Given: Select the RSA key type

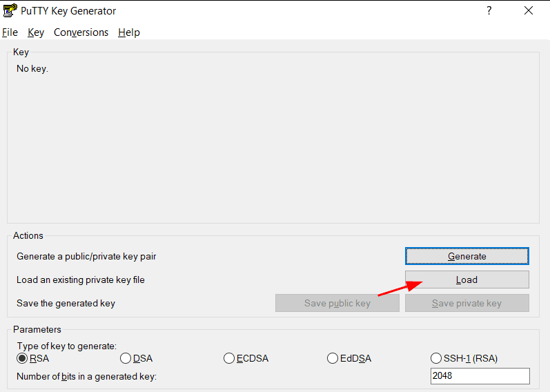Looking at the screenshot, I should coord(23,358).
